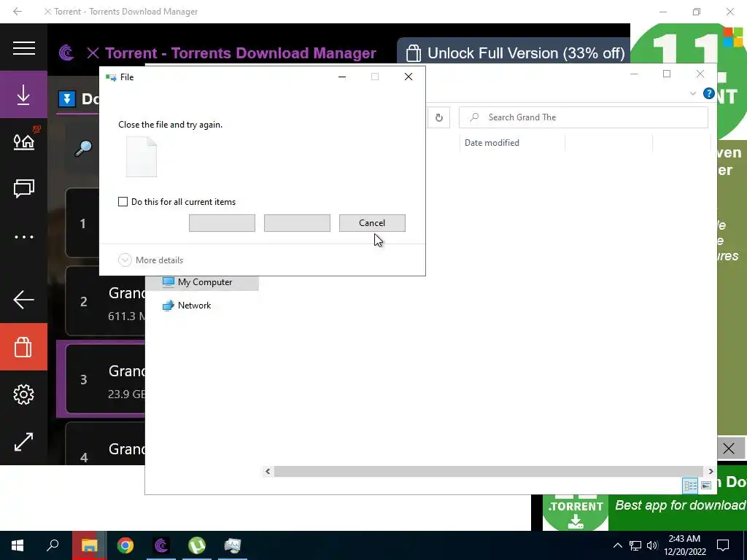747x560 pixels.
Task: Click the first blank button in File dialog
Action: coord(222,223)
